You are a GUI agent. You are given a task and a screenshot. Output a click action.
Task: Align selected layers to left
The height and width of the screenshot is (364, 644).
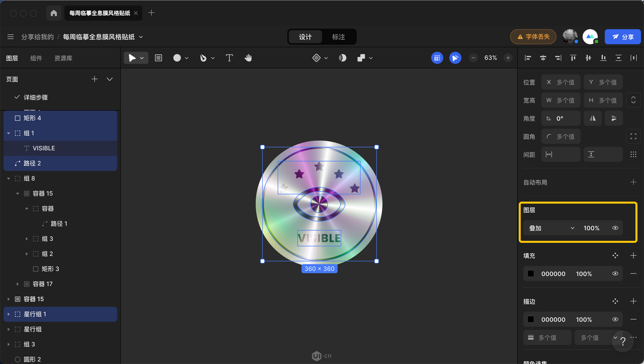[528, 58]
